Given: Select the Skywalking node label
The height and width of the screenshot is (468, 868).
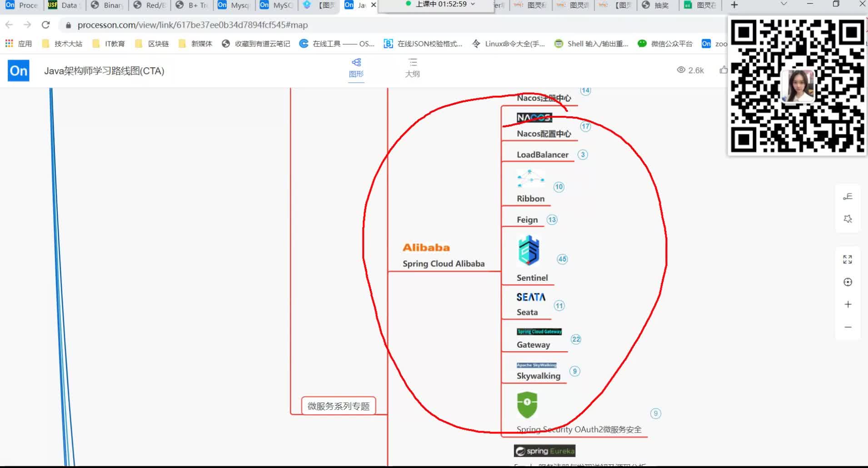Looking at the screenshot, I should coord(539,376).
